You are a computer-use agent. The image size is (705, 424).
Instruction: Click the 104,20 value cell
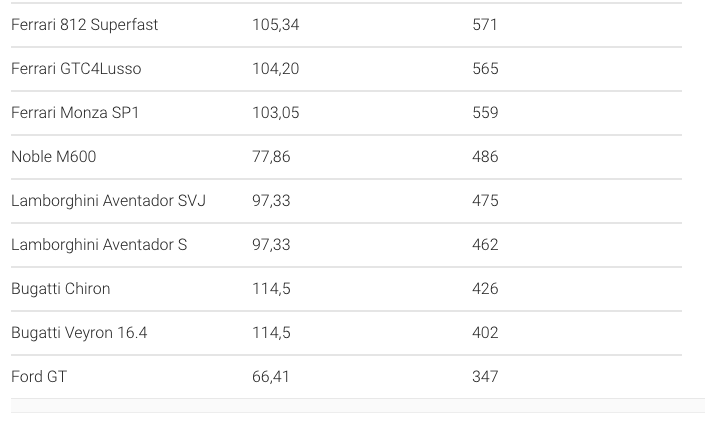coord(276,69)
